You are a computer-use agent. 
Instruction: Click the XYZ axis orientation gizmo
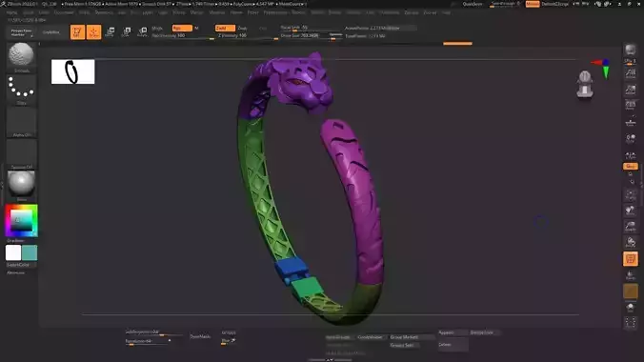pyautogui.click(x=602, y=69)
